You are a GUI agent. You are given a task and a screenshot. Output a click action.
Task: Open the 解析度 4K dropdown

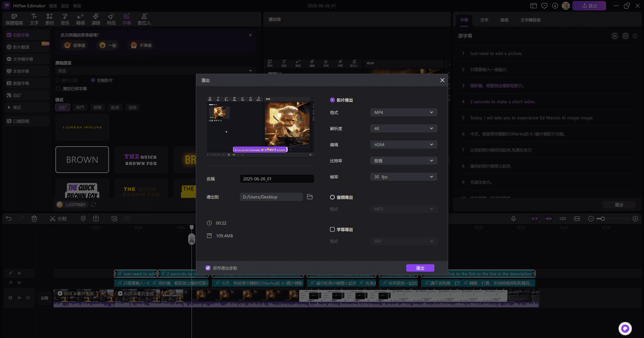coord(404,128)
